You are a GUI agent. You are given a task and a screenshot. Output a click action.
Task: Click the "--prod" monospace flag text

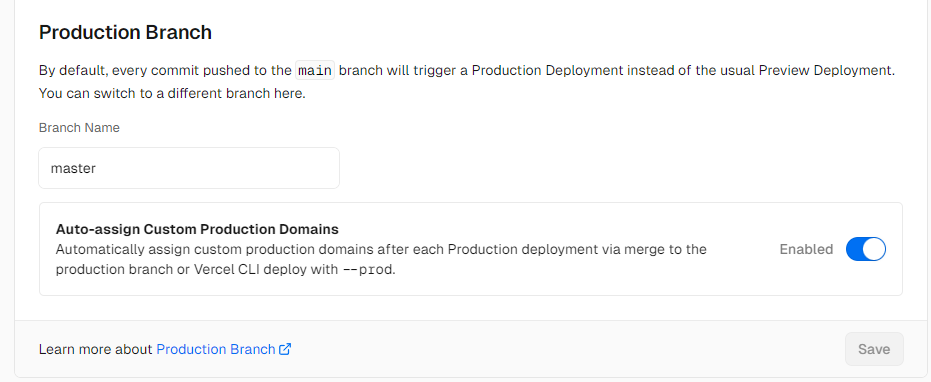coord(368,269)
